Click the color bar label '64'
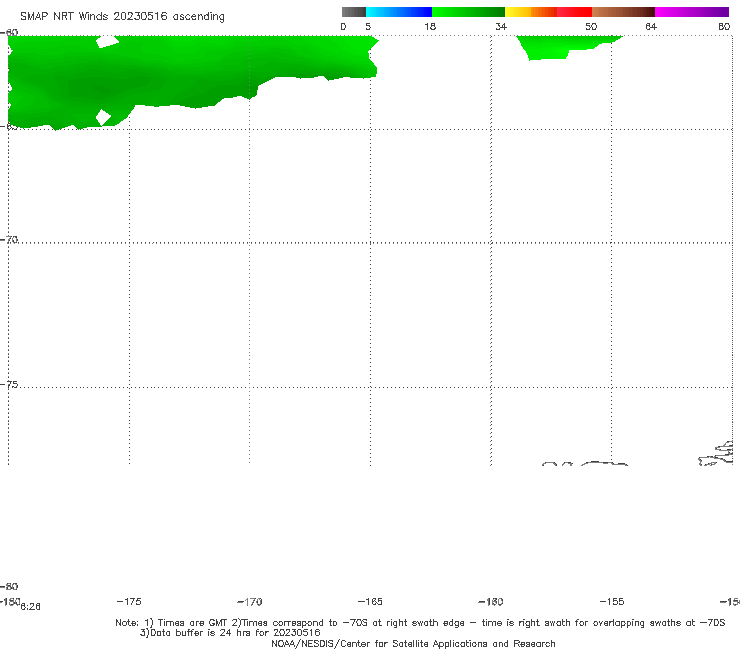The image size is (740, 650). [651, 27]
